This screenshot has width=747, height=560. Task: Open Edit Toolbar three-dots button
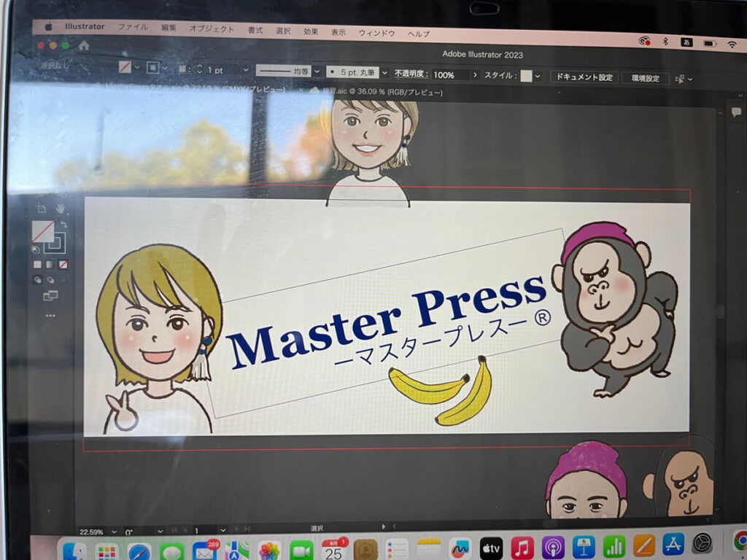(x=50, y=315)
